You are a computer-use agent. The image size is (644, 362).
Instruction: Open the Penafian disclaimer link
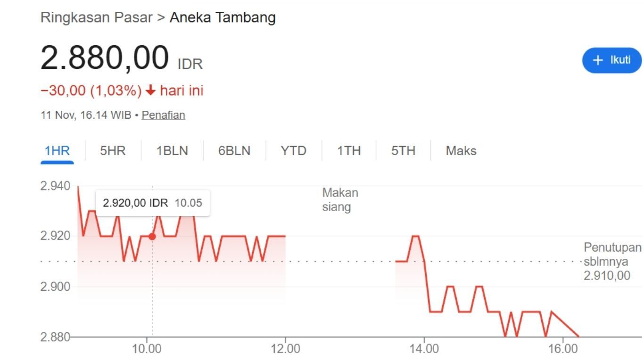(x=163, y=115)
